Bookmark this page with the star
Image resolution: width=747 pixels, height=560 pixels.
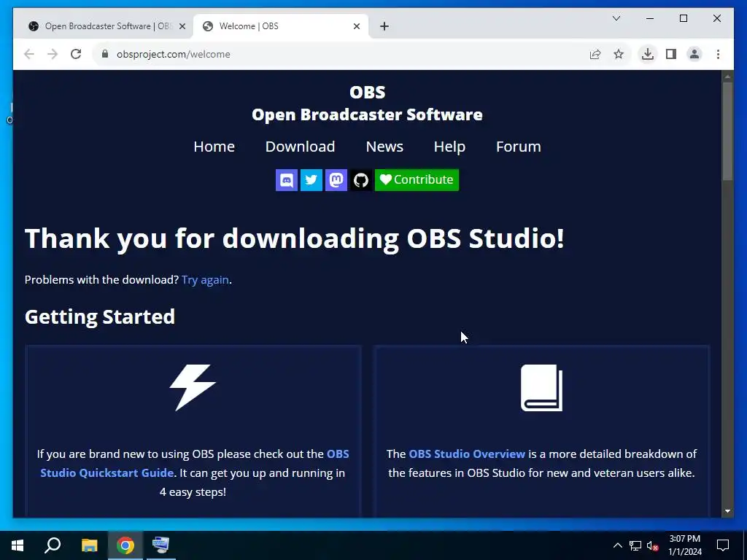tap(619, 54)
